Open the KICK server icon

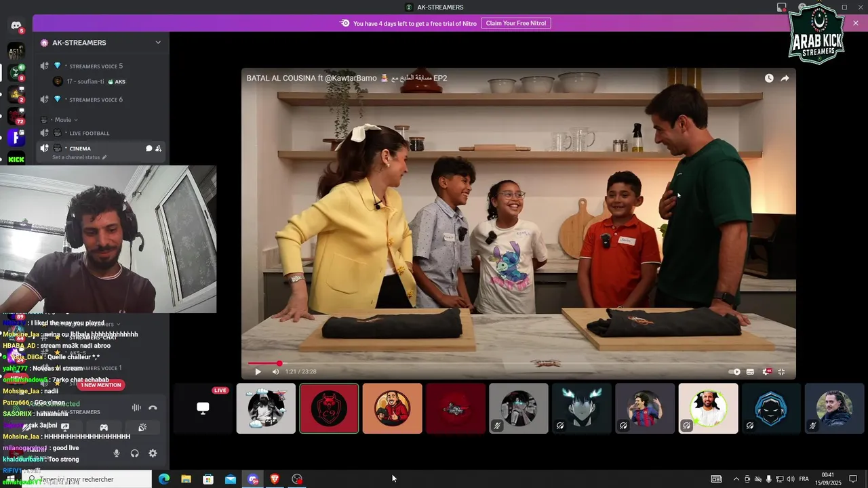pos(16,159)
